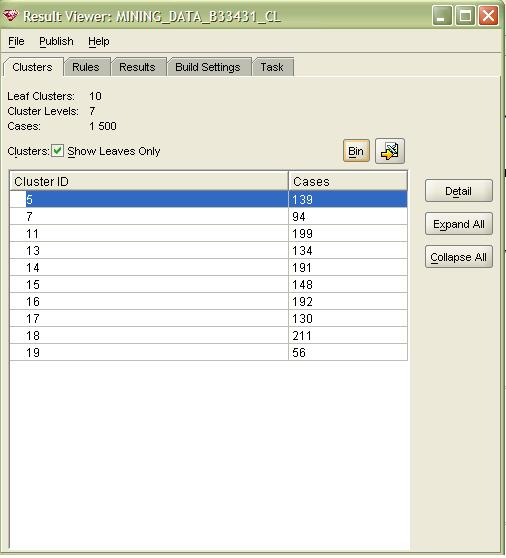Open the File menu

click(x=16, y=41)
